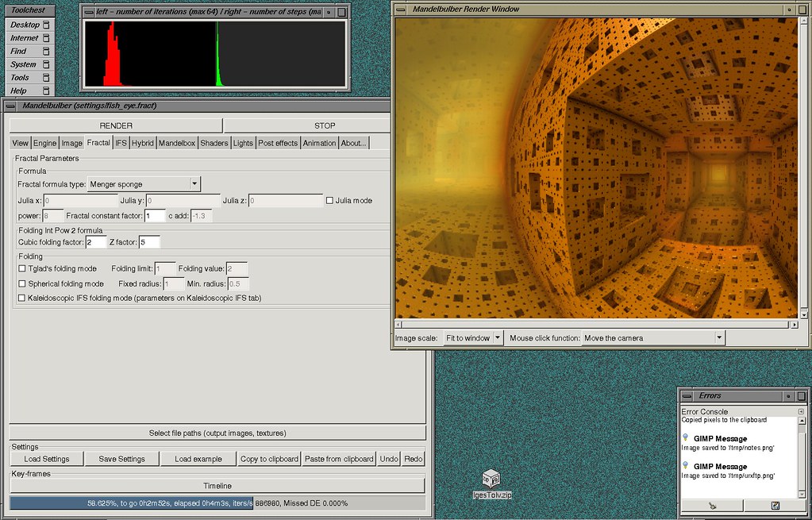Enable Spherical folding mode
The width and height of the screenshot is (812, 520).
coord(21,283)
